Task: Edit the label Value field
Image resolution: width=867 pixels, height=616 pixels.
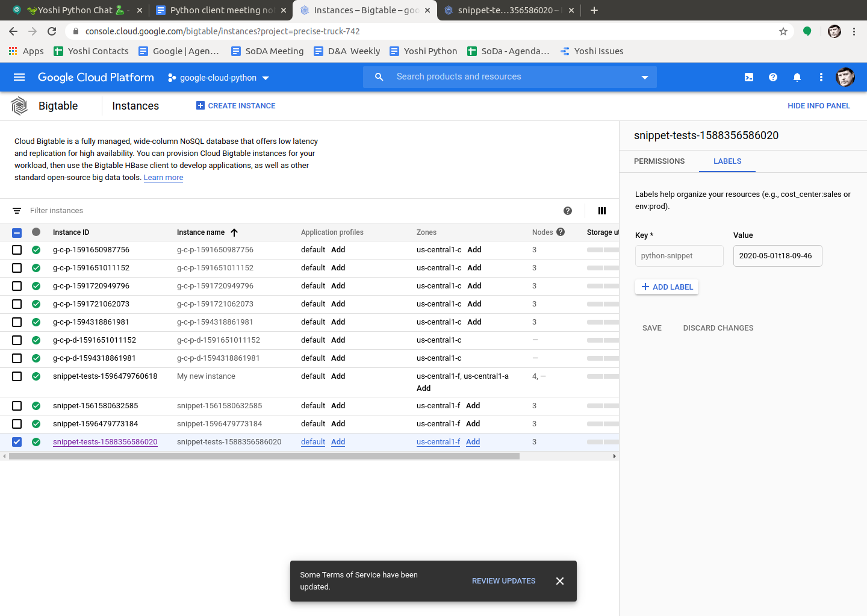Action: pos(777,256)
